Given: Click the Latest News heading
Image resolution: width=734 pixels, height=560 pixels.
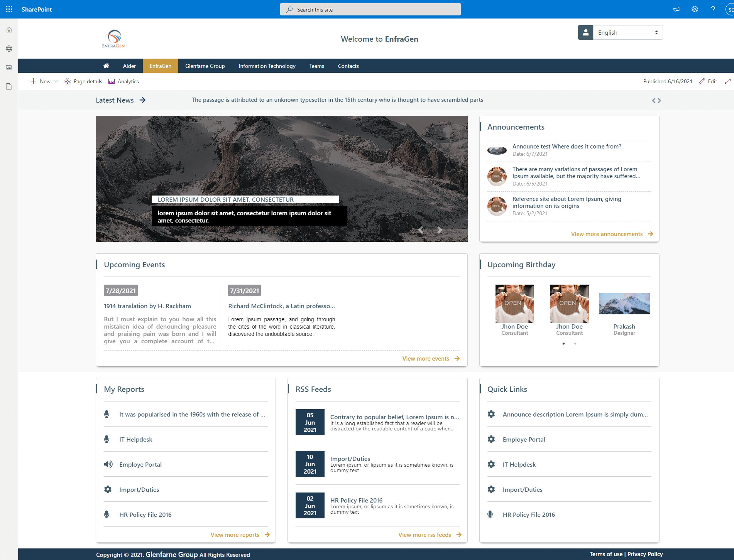Looking at the screenshot, I should point(115,100).
